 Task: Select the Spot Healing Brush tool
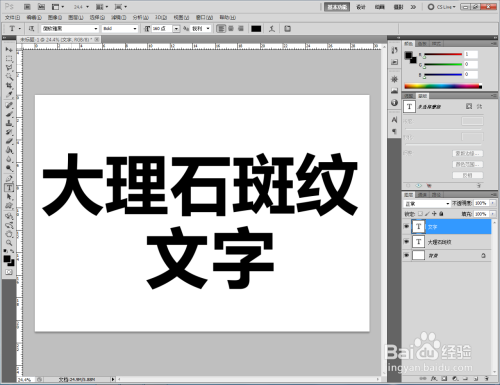click(9, 105)
